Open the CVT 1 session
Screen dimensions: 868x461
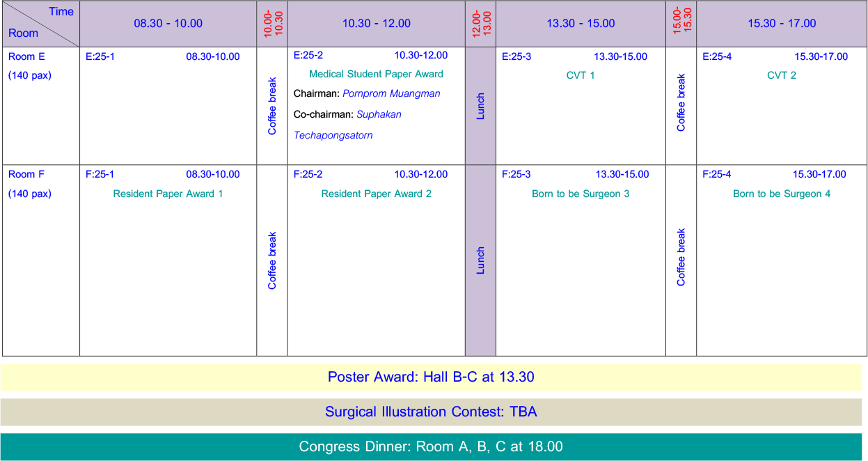[x=581, y=75]
